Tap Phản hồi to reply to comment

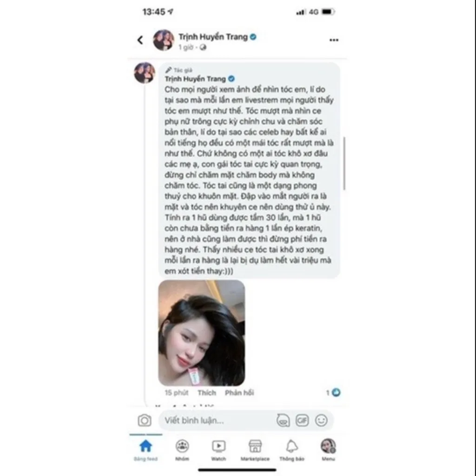(239, 392)
